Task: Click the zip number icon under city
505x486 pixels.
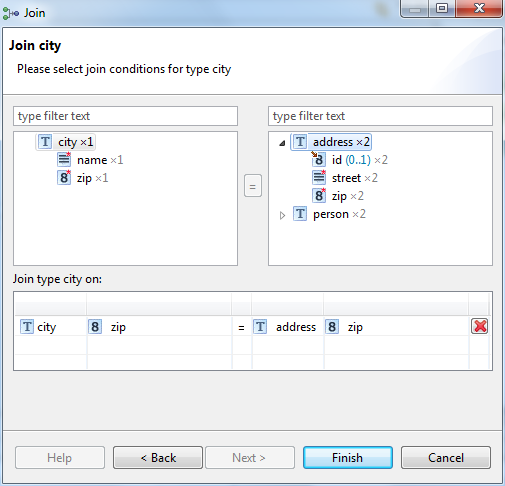Action: pyautogui.click(x=64, y=178)
